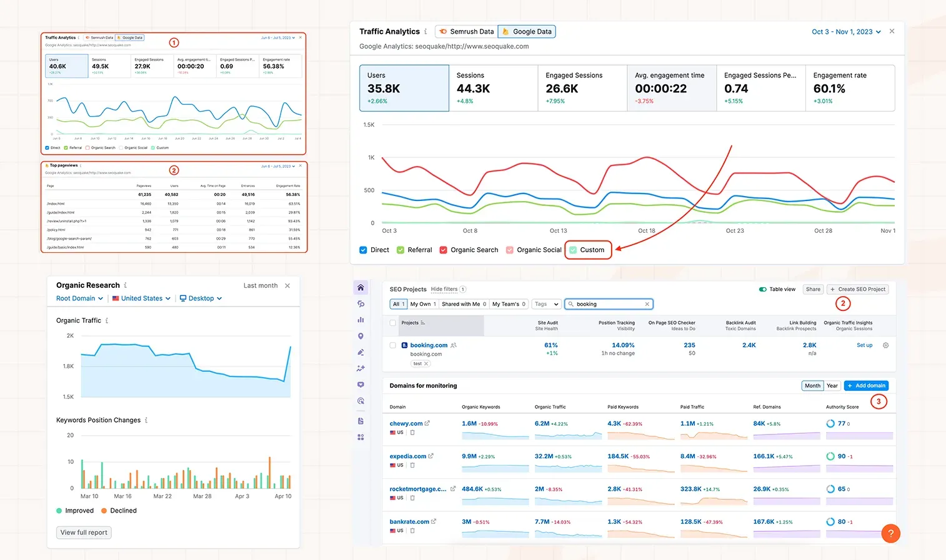Image resolution: width=946 pixels, height=560 pixels.
Task: Open the Oct 3 - Nov 1 date range selector
Action: pyautogui.click(x=845, y=31)
